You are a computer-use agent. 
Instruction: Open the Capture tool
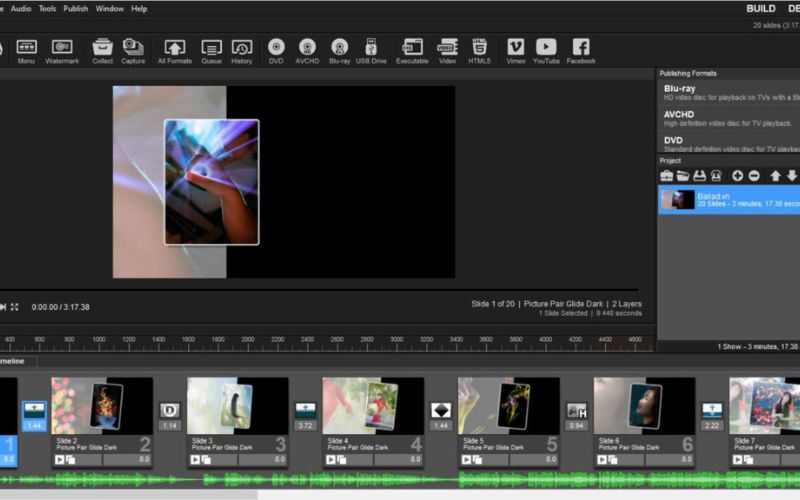(x=133, y=50)
